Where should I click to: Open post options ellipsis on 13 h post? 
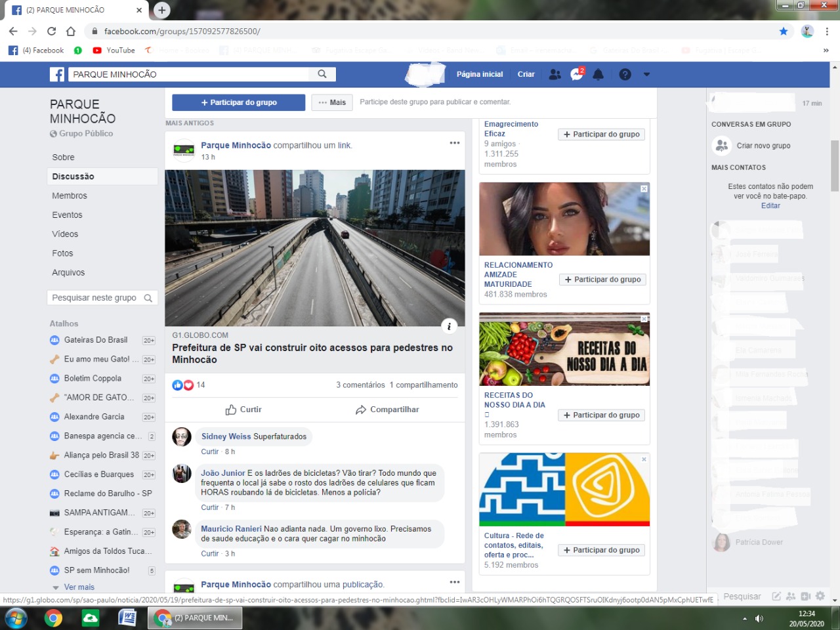pos(455,143)
